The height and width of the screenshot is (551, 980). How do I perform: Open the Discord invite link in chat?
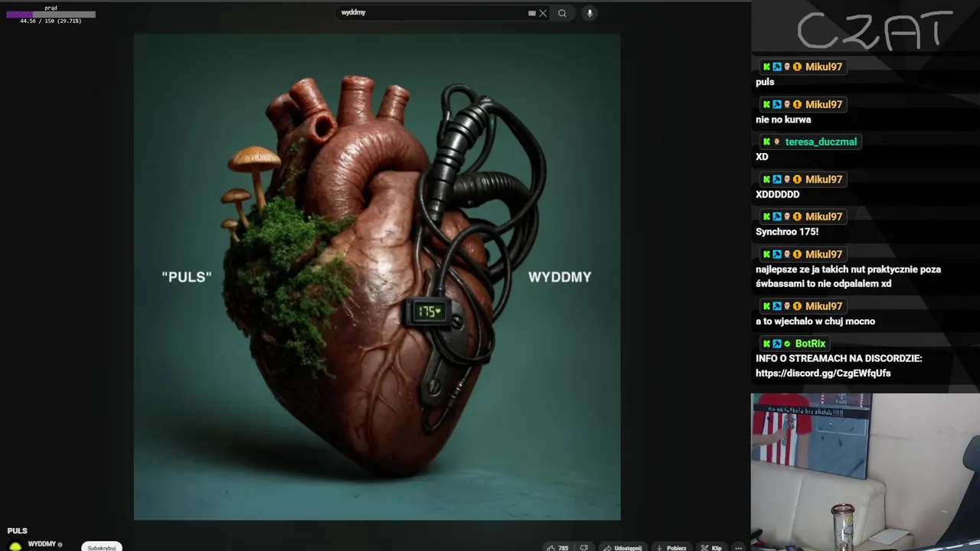click(823, 373)
